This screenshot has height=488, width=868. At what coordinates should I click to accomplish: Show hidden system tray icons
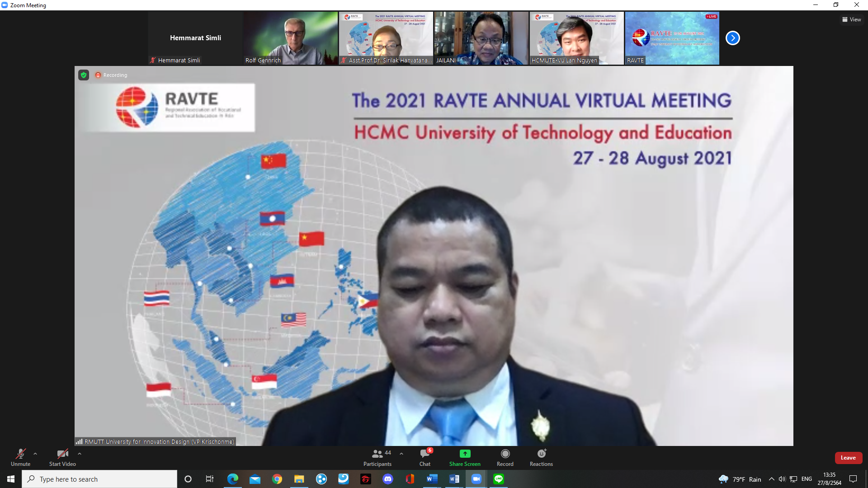coord(772,479)
